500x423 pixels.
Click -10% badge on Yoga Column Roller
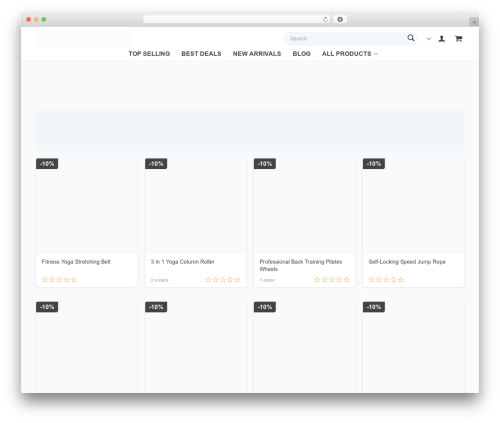coord(156,164)
